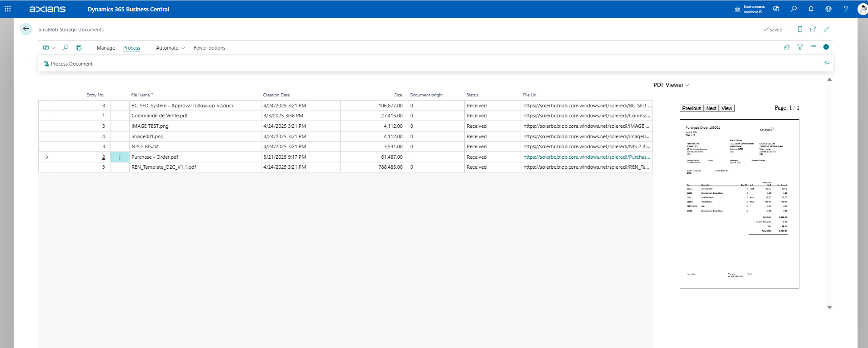868x348 pixels.
Task: Expand the Automate dropdown
Action: coord(170,48)
